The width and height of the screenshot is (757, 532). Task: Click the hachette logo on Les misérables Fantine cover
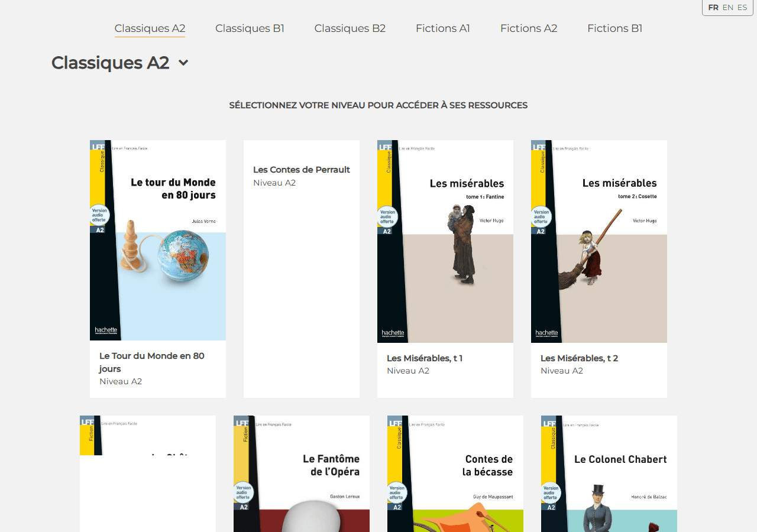393,333
